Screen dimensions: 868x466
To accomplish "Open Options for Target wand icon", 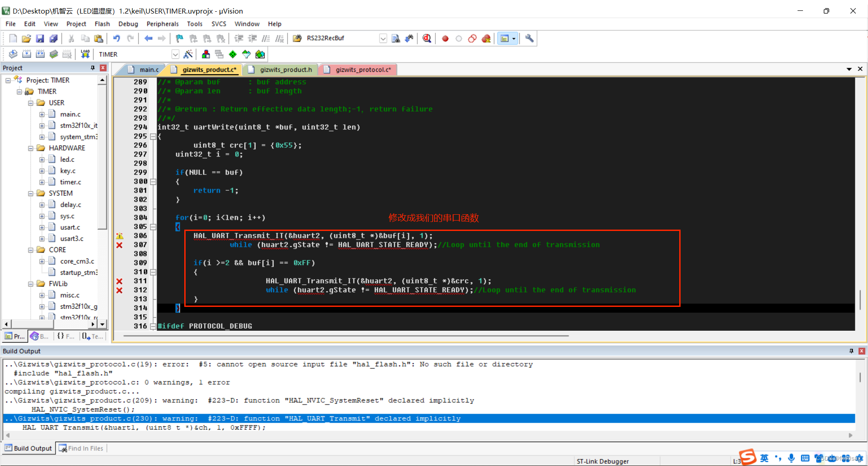I will pos(188,54).
